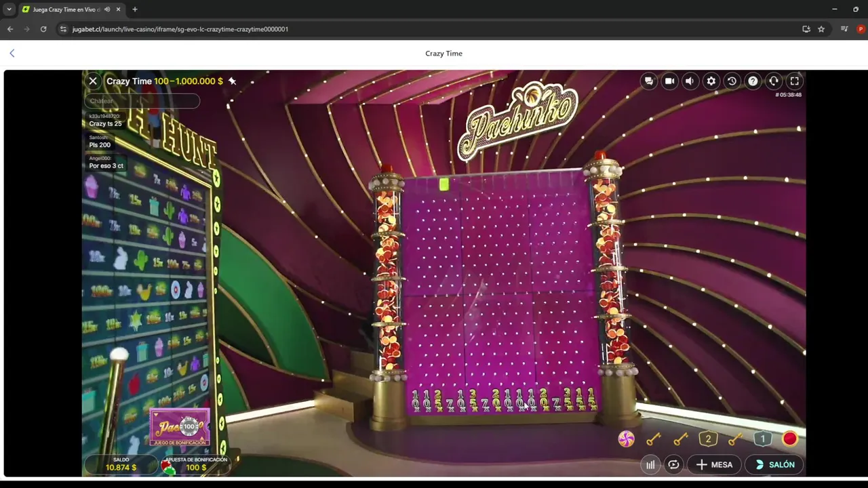The image size is (868, 488).
Task: Toggle the video camera settings icon
Action: (669, 81)
